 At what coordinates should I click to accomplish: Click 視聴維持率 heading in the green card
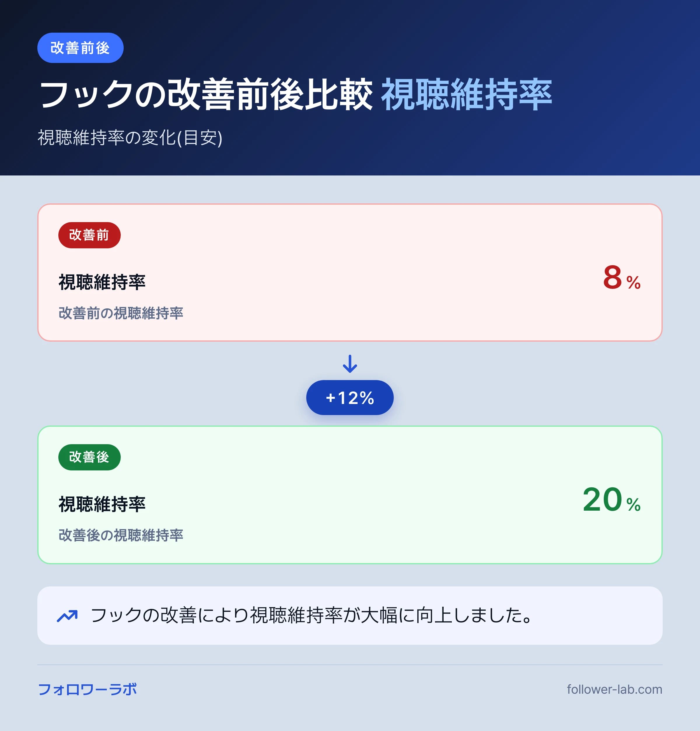coord(102,504)
